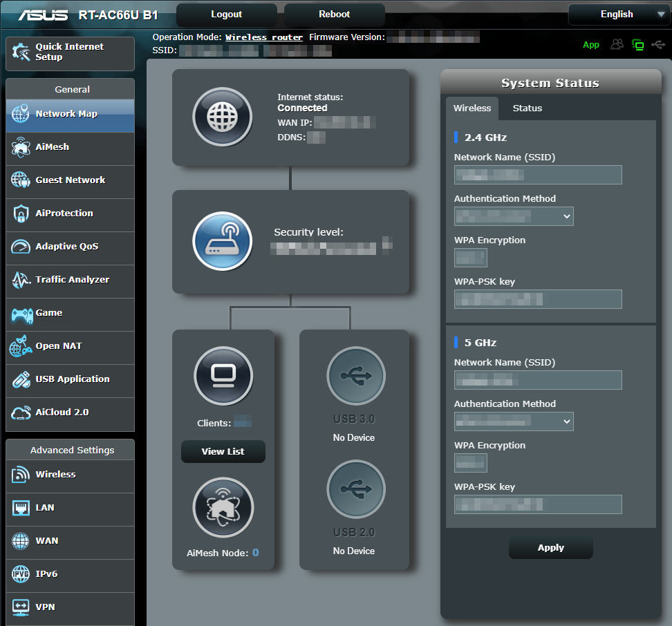The width and height of the screenshot is (672, 626).
Task: Switch to the Status tab
Action: tap(528, 108)
